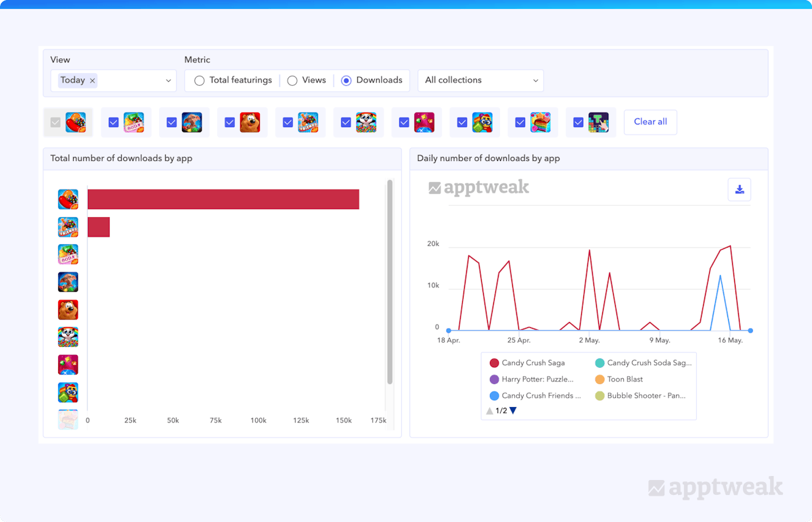Click Candy Crush Soda icon in bar chart
The image size is (812, 522).
point(68,255)
